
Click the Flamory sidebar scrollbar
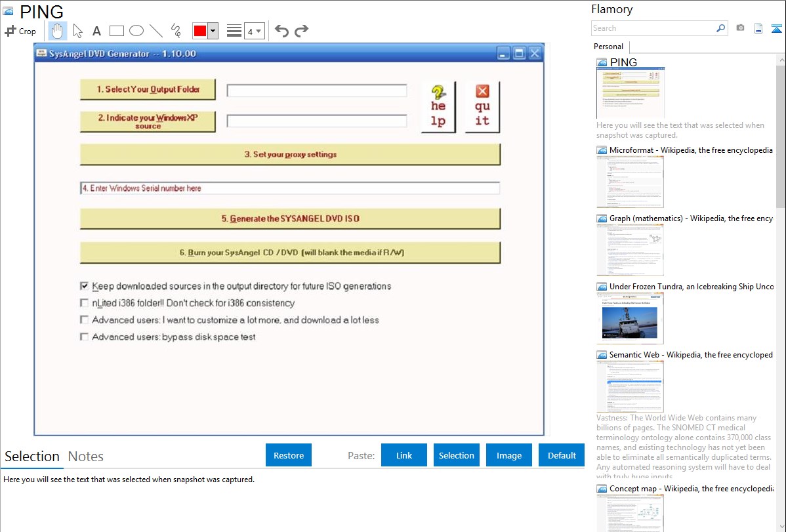[x=781, y=135]
